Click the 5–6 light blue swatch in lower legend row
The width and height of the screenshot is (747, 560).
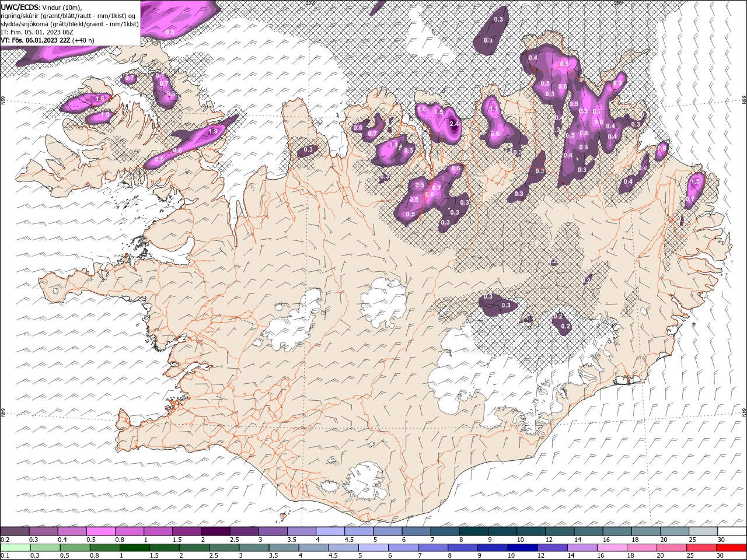click(373, 548)
